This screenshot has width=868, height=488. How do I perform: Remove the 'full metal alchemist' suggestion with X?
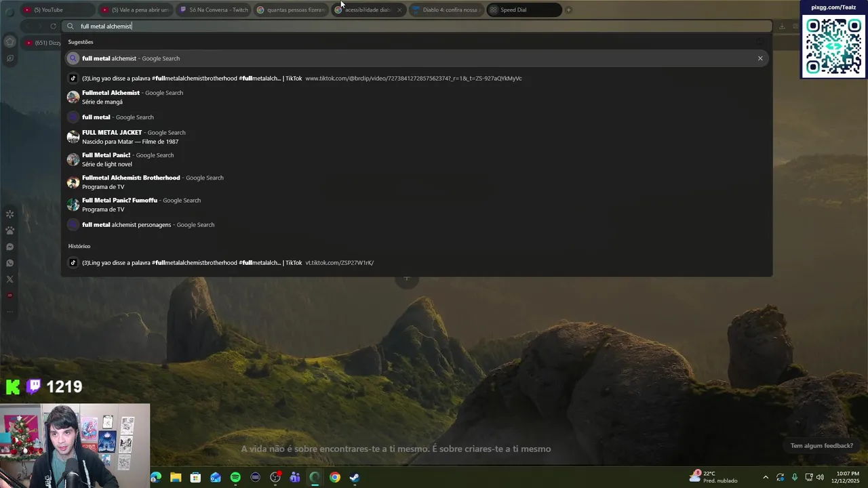[760, 58]
